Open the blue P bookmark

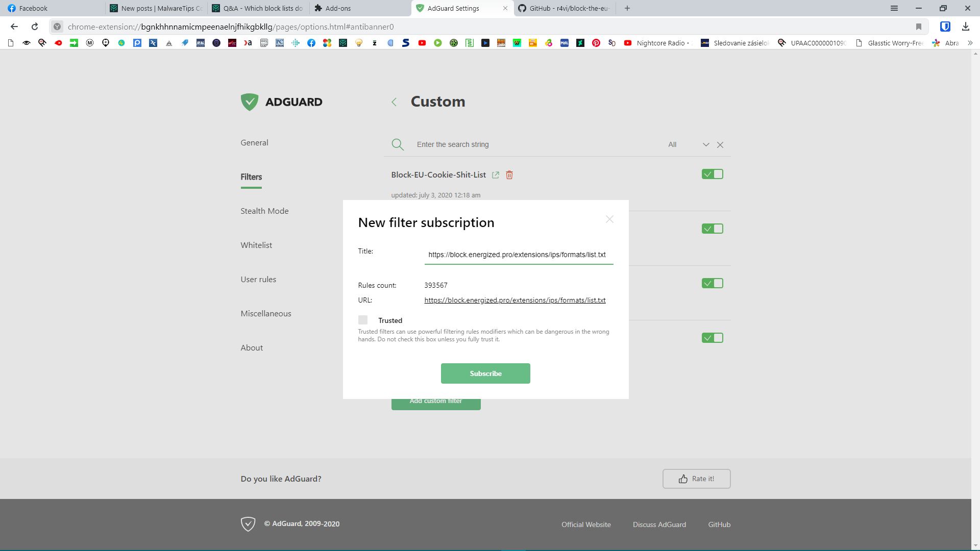(137, 43)
